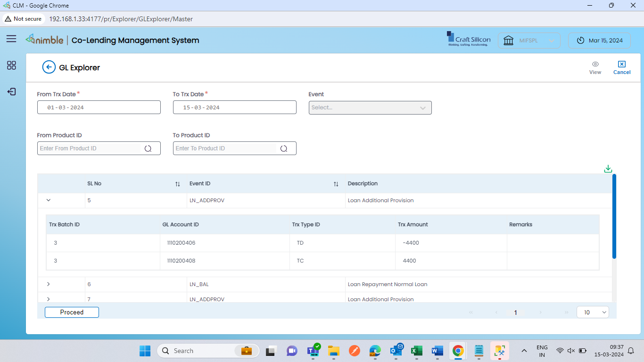This screenshot has height=362, width=644.
Task: Open the MIFSPL institution selector
Action: click(529, 41)
